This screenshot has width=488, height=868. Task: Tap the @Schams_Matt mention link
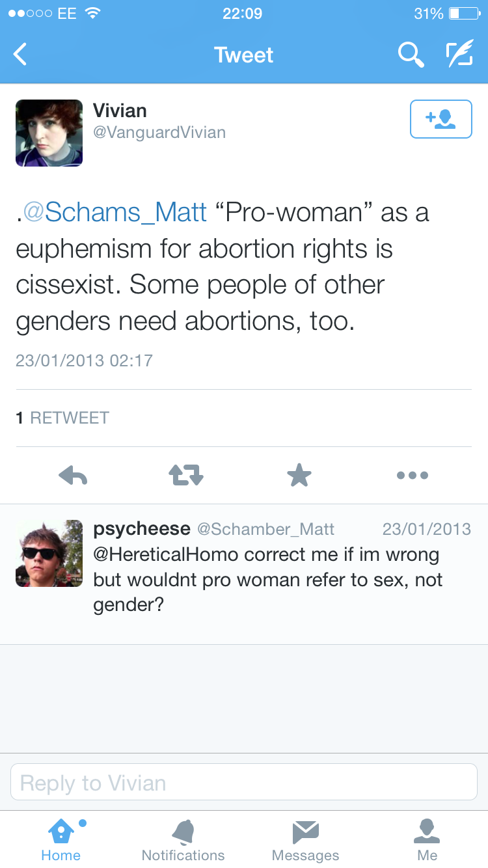pos(116,212)
